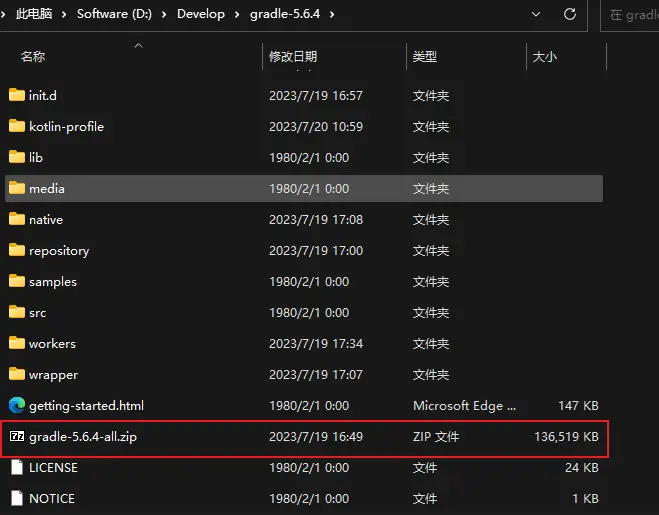Click the 7z icon of gradle-5.6.4-all.zip
The image size is (659, 515).
[x=16, y=437]
